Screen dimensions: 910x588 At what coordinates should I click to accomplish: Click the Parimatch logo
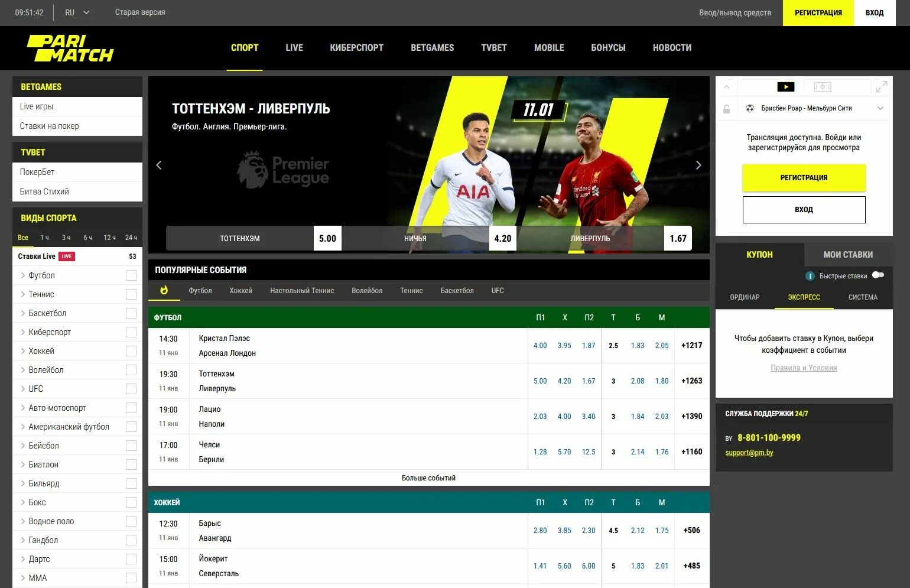70,48
